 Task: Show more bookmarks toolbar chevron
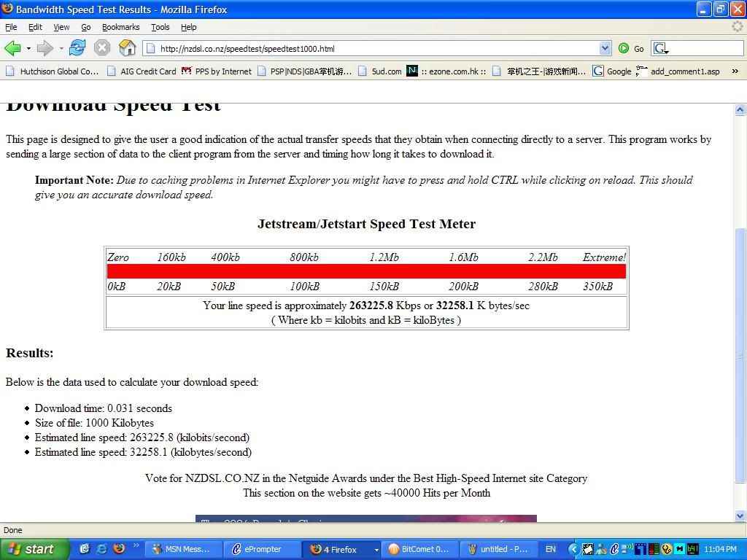coord(735,71)
